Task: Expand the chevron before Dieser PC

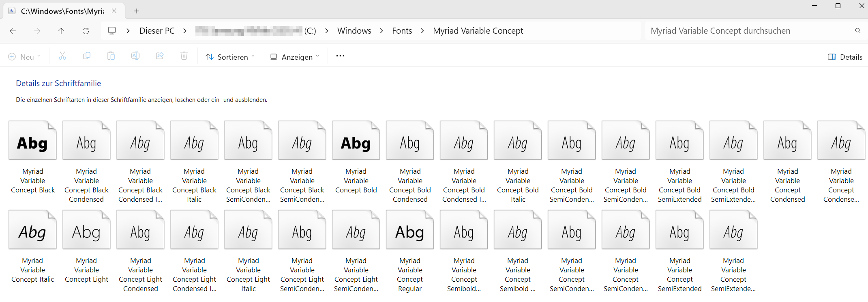Action: [128, 31]
